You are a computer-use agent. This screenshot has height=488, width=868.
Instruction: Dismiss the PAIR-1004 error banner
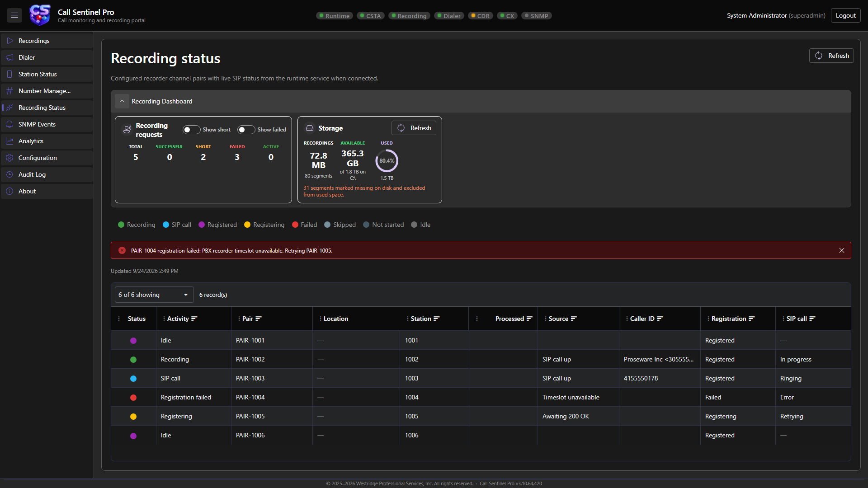[842, 250]
